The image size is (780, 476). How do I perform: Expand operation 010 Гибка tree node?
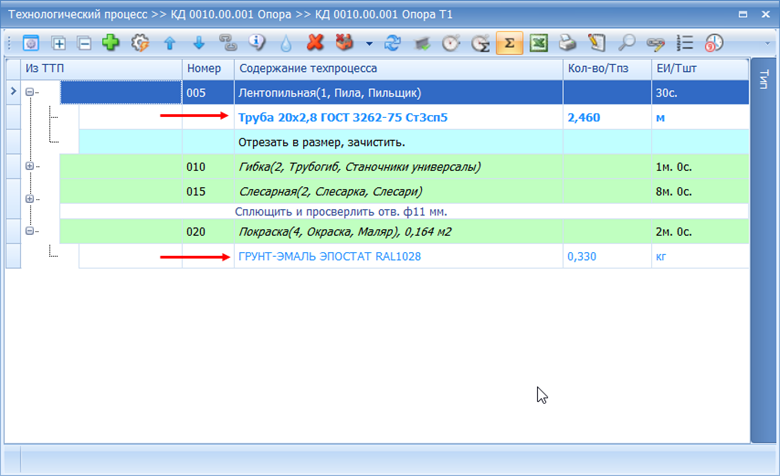pyautogui.click(x=30, y=166)
